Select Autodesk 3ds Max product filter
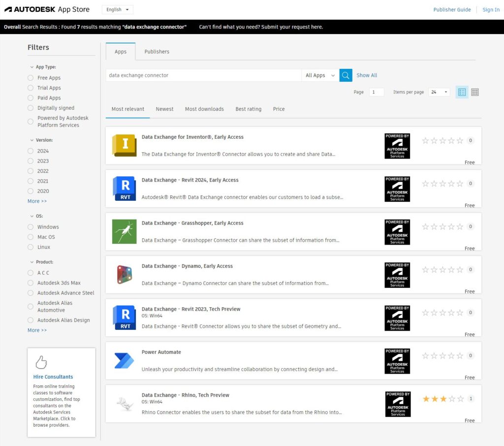The height and width of the screenshot is (446, 504). coord(31,283)
